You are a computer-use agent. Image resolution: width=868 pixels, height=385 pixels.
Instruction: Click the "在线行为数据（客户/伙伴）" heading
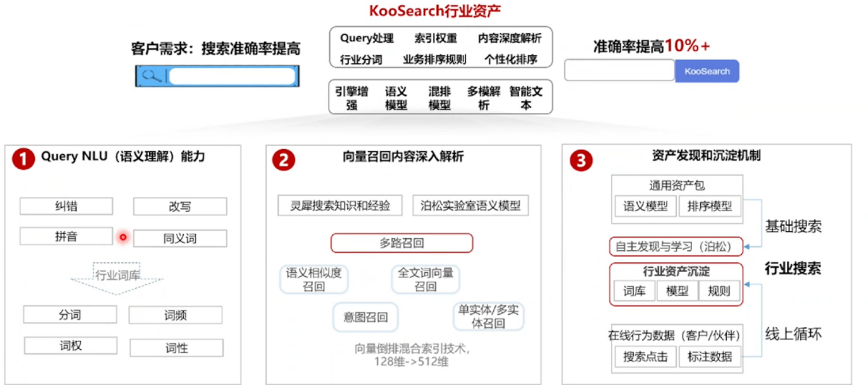674,335
